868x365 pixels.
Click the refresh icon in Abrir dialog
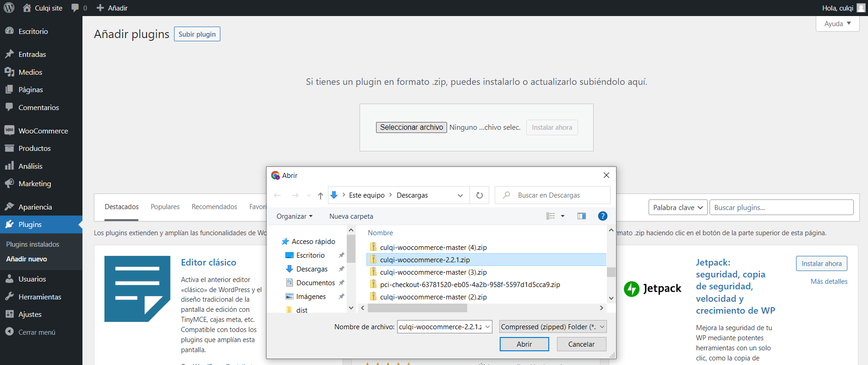[x=480, y=195]
